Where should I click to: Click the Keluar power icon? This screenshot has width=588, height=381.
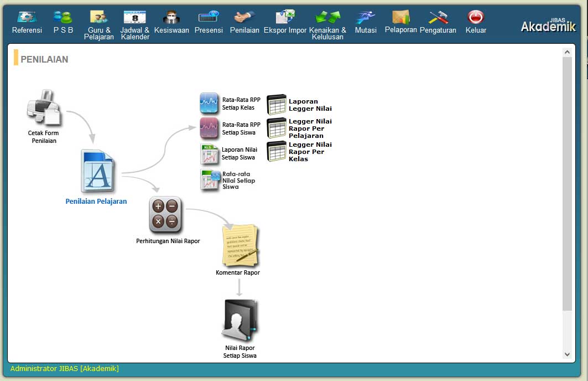(x=476, y=17)
